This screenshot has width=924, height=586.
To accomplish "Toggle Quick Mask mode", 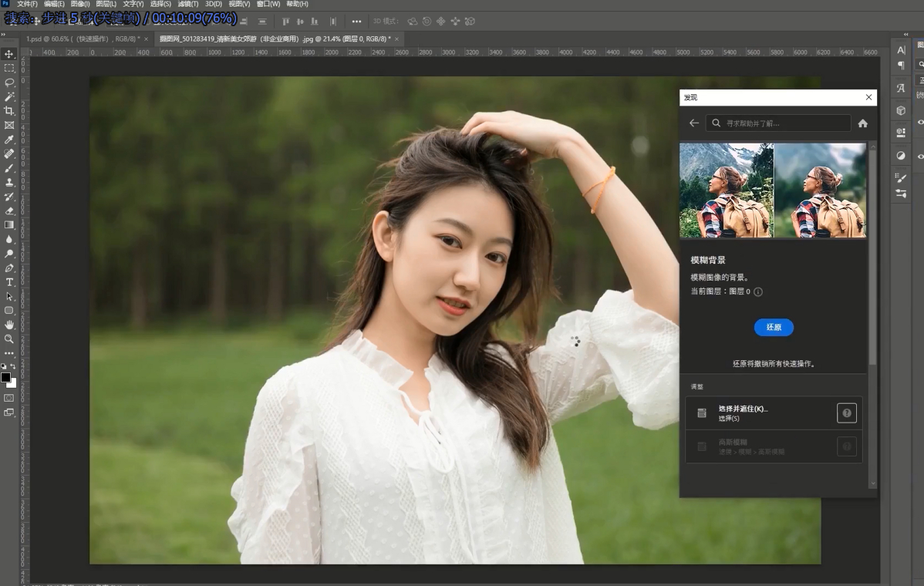I will tap(8, 398).
